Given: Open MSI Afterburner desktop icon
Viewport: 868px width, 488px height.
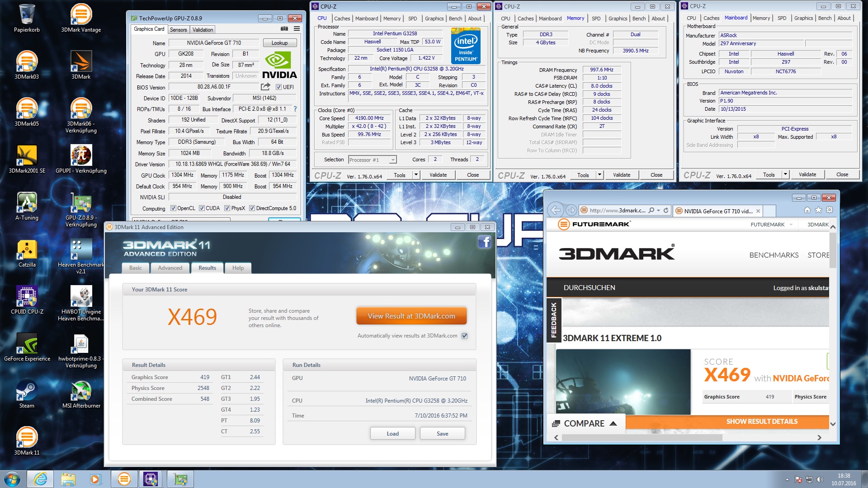Looking at the screenshot, I should coord(81,394).
